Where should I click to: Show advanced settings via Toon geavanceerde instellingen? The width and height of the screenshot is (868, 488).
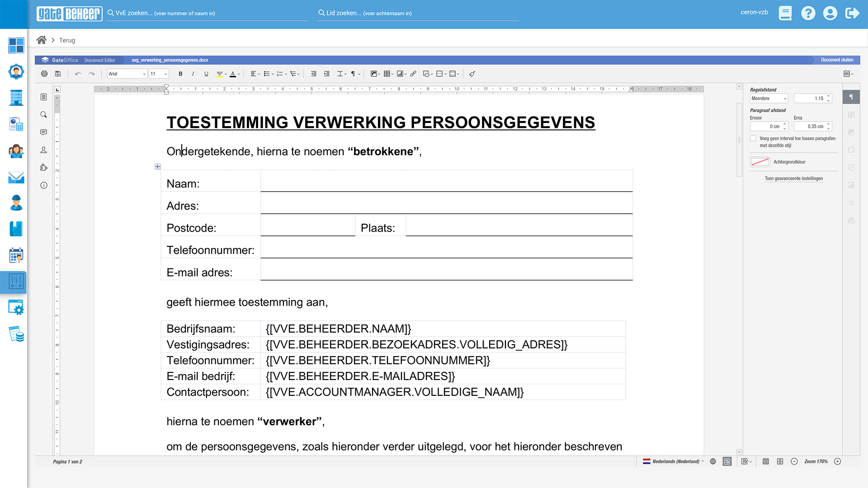pyautogui.click(x=793, y=178)
